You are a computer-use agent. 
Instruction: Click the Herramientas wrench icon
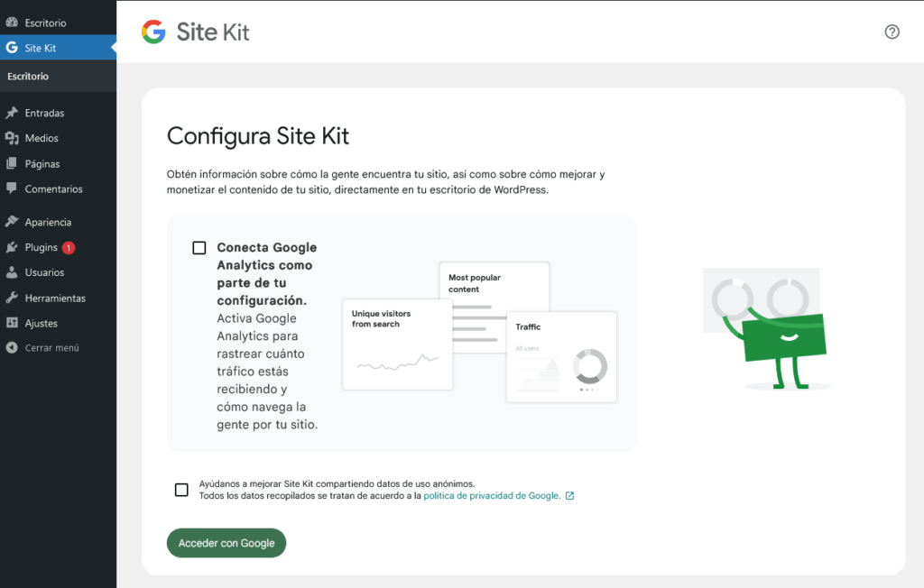coord(12,298)
